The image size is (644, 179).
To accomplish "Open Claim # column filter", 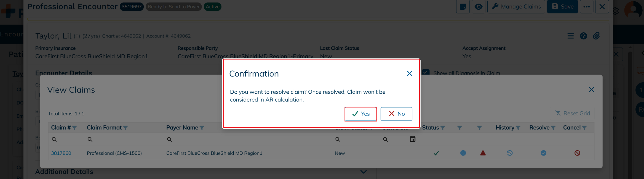I will pyautogui.click(x=74, y=128).
